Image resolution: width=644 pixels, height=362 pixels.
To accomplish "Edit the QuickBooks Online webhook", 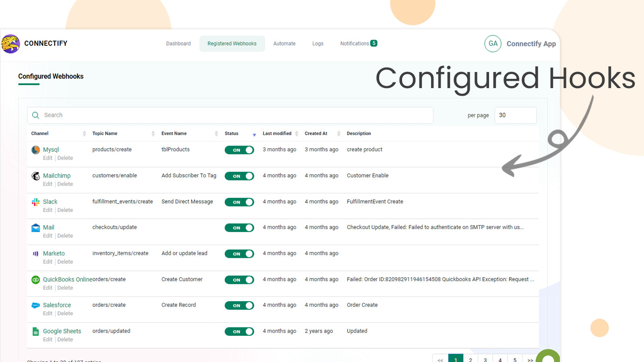I will tap(47, 288).
